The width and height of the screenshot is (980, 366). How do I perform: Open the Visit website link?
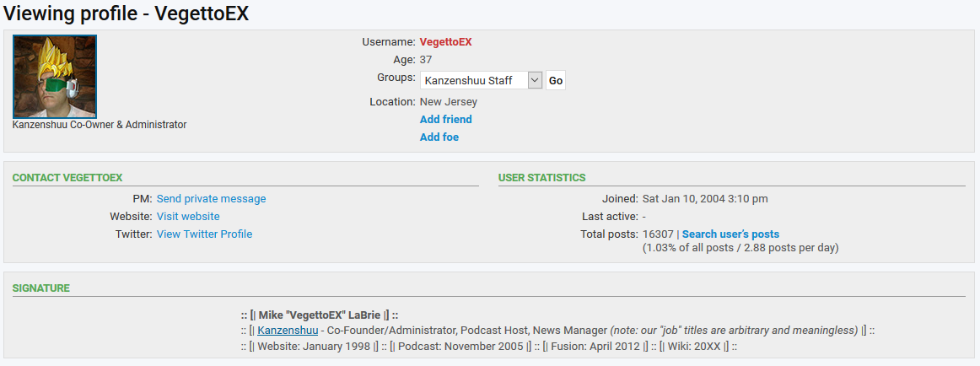188,217
